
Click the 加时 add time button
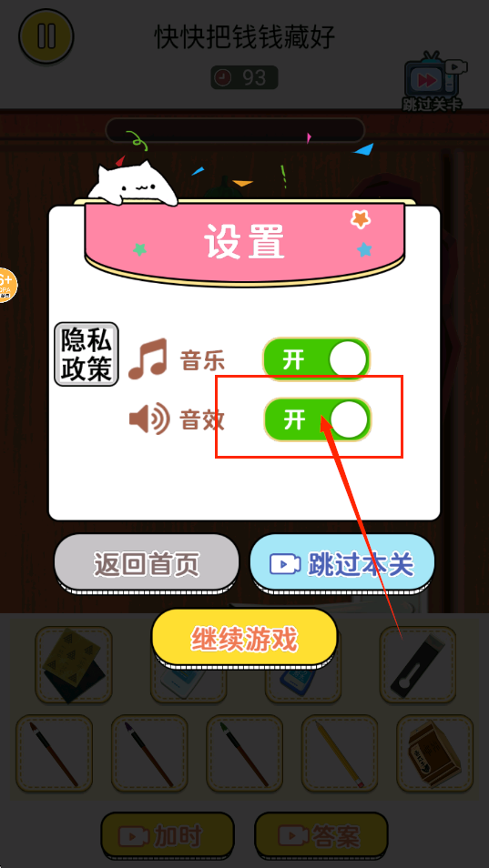(x=168, y=836)
